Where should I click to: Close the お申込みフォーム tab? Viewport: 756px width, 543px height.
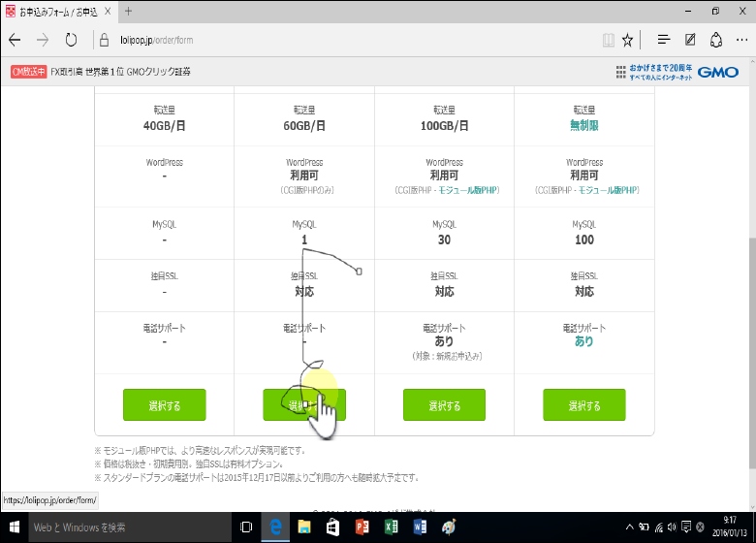108,11
